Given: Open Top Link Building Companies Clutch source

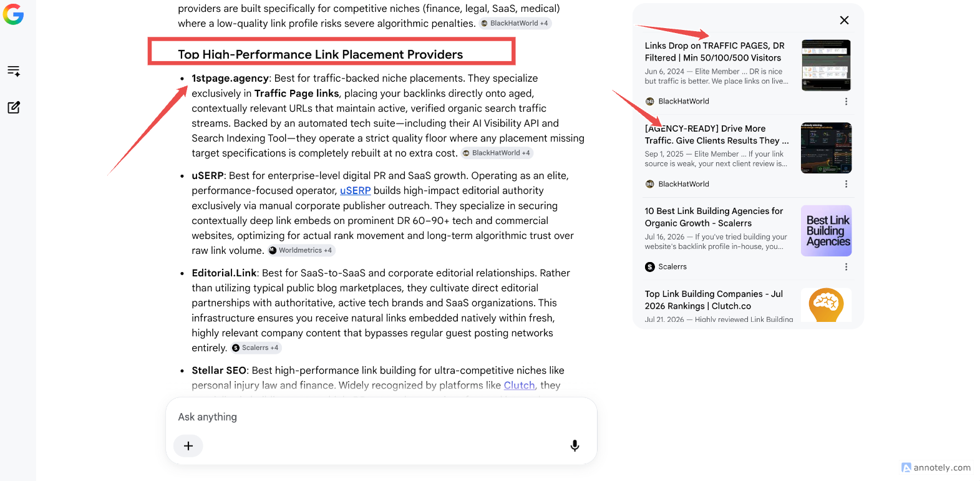Looking at the screenshot, I should click(x=714, y=300).
